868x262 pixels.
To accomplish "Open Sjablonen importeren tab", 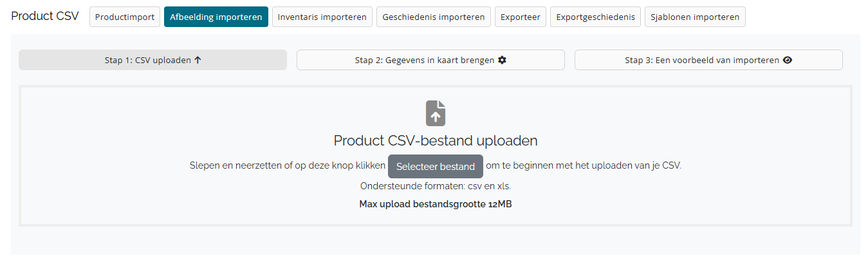I will 695,17.
